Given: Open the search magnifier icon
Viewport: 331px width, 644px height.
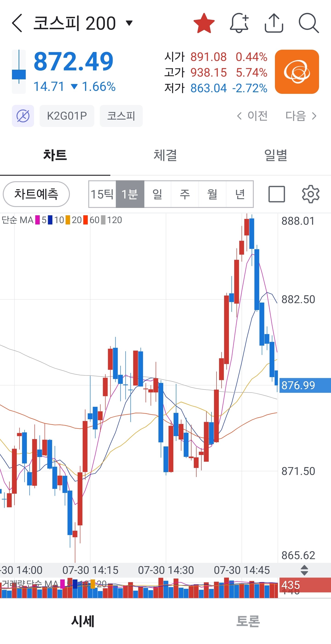Looking at the screenshot, I should (x=309, y=23).
